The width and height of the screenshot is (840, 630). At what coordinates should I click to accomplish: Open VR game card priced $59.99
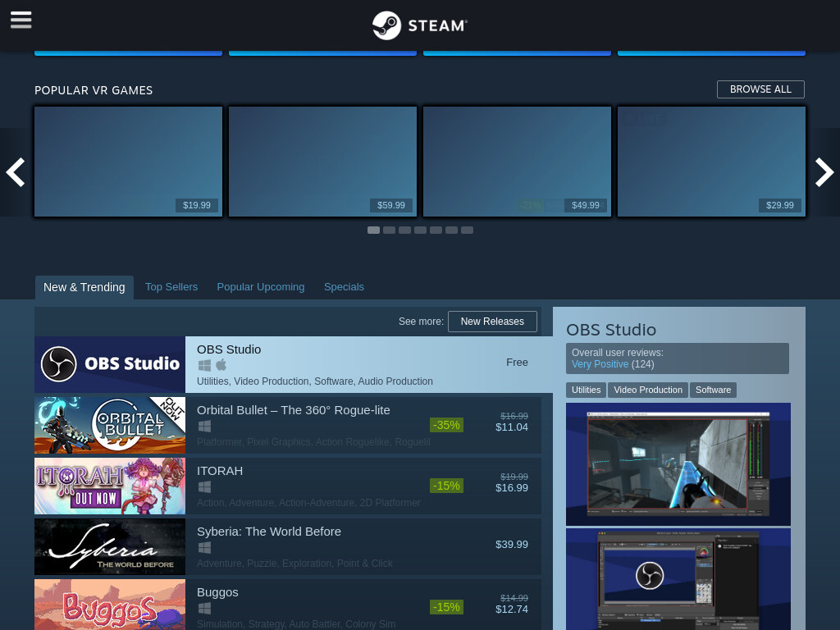322,162
